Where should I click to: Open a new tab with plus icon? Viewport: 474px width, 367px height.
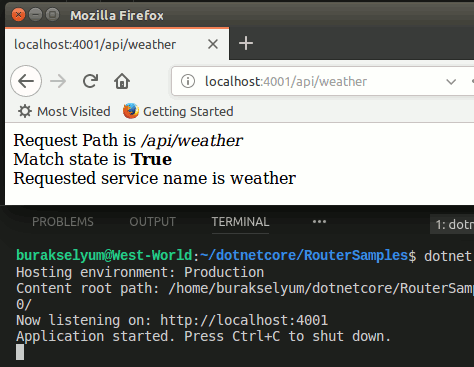point(246,44)
